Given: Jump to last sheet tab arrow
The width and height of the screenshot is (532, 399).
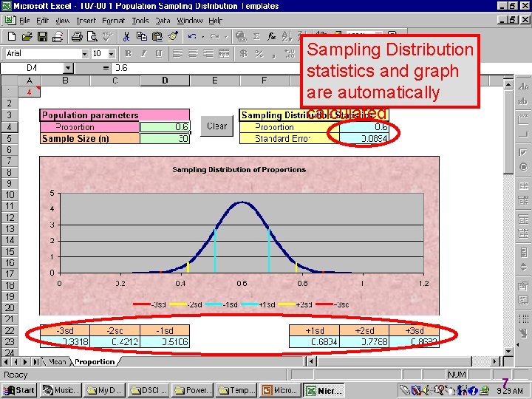Looking at the screenshot, I should (35, 361).
